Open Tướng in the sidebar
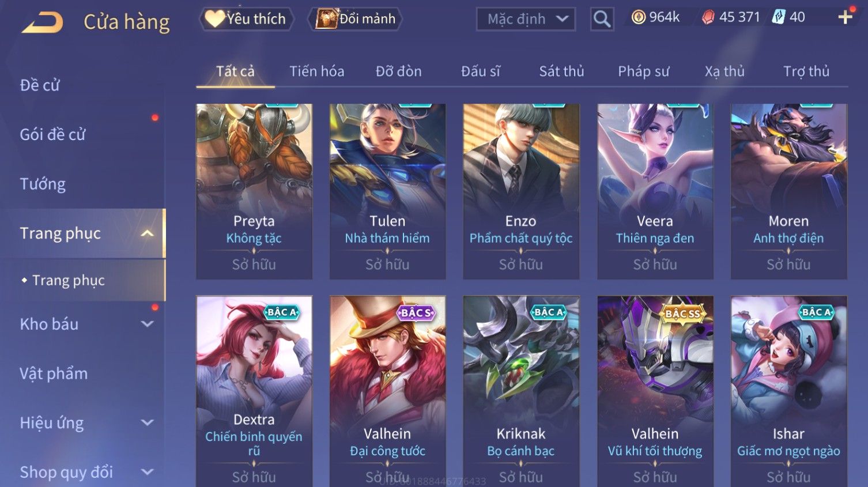This screenshot has width=868, height=487. [x=43, y=184]
